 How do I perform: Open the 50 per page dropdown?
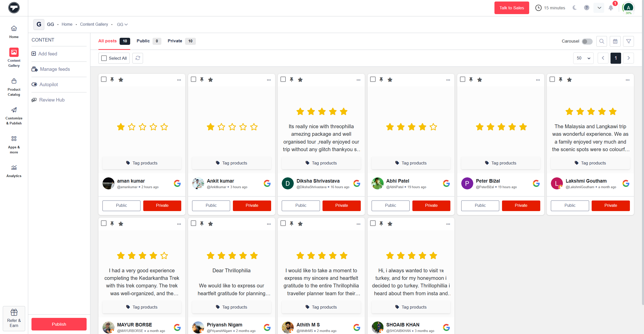pyautogui.click(x=583, y=58)
